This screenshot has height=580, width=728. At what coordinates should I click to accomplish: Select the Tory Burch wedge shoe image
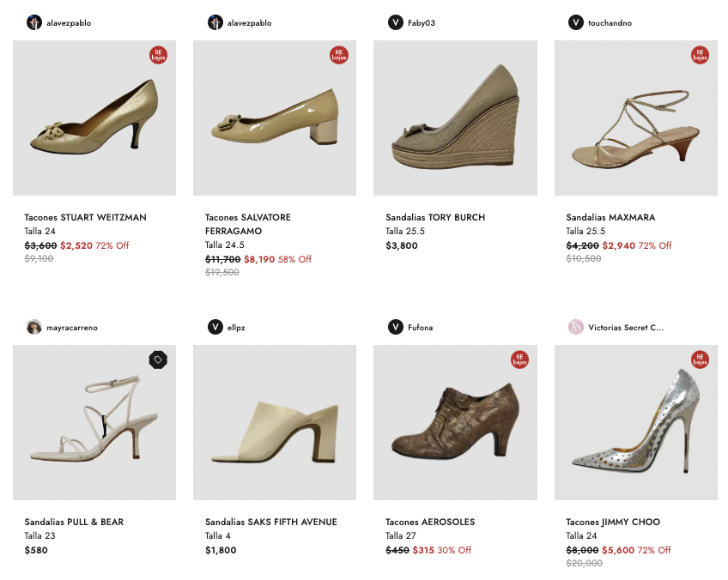point(455,118)
